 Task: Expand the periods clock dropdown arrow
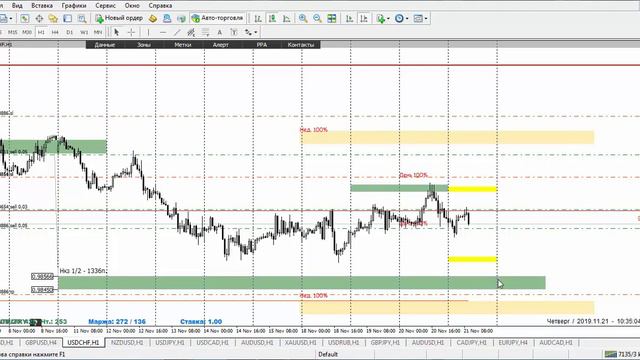click(407, 18)
